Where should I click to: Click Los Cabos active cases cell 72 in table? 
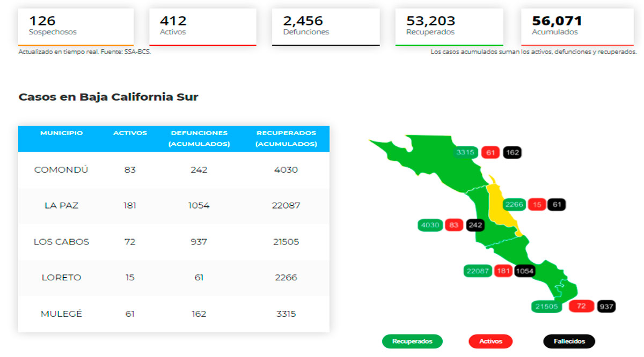click(x=130, y=242)
